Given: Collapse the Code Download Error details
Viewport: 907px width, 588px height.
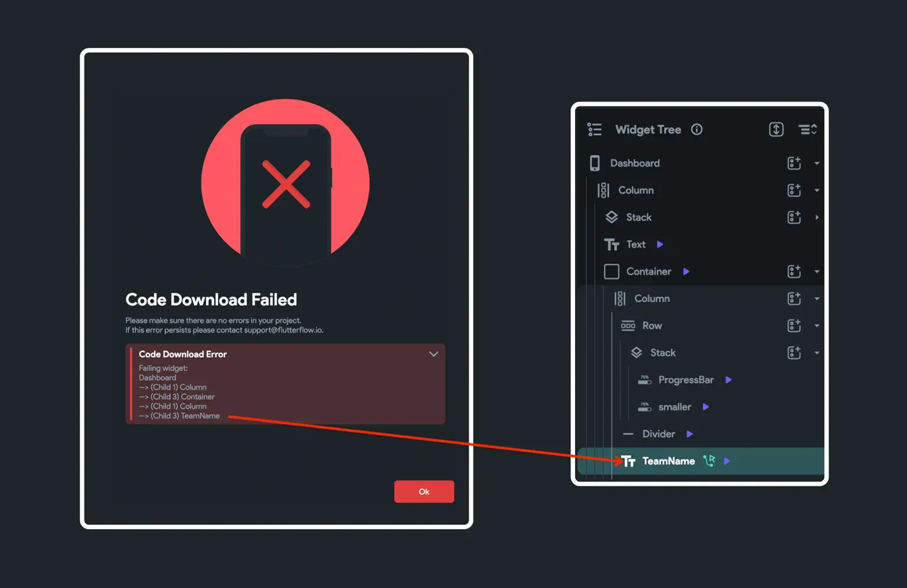Looking at the screenshot, I should click(433, 354).
